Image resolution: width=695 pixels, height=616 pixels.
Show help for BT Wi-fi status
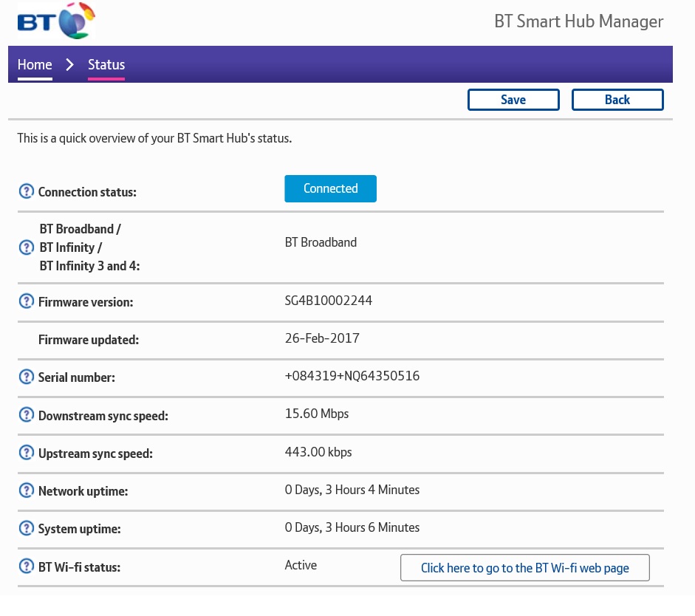coord(26,567)
